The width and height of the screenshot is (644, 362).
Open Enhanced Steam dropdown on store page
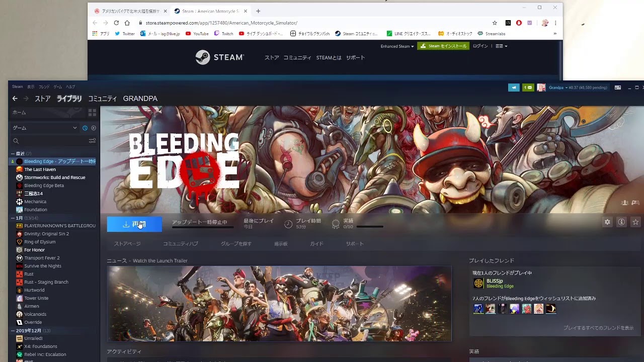(397, 46)
